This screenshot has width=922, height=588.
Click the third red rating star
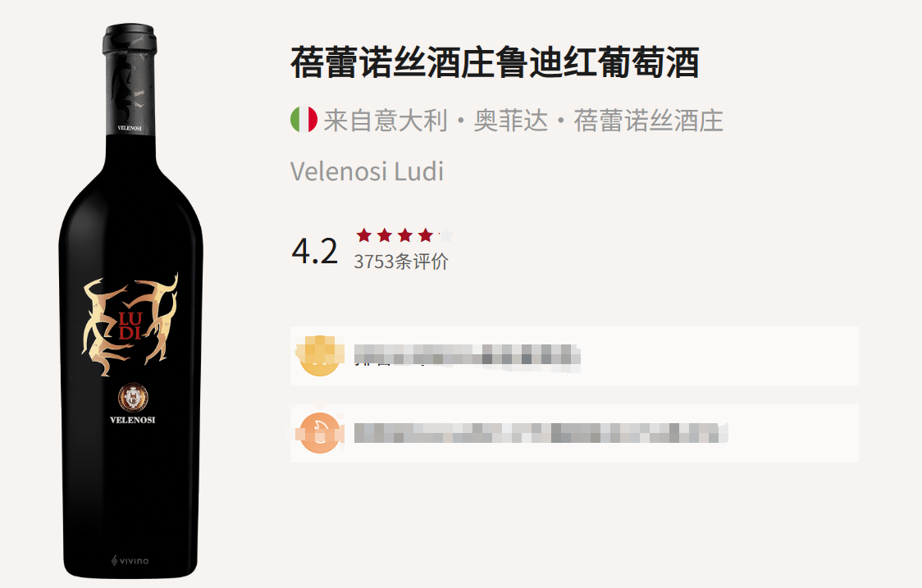pyautogui.click(x=405, y=236)
